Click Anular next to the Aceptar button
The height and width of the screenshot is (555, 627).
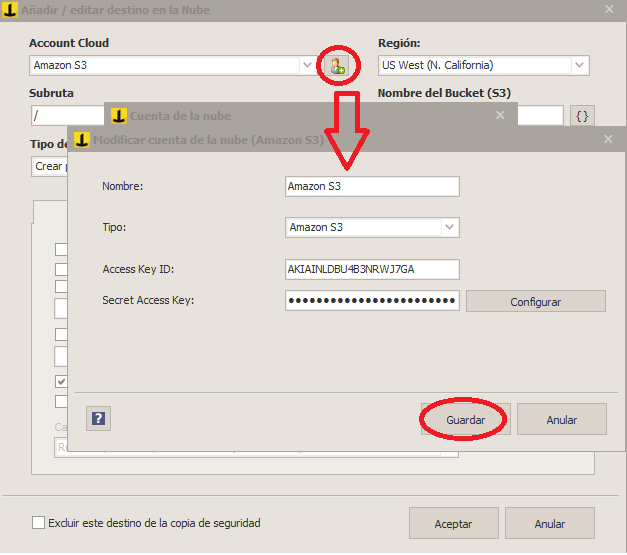pos(550,523)
